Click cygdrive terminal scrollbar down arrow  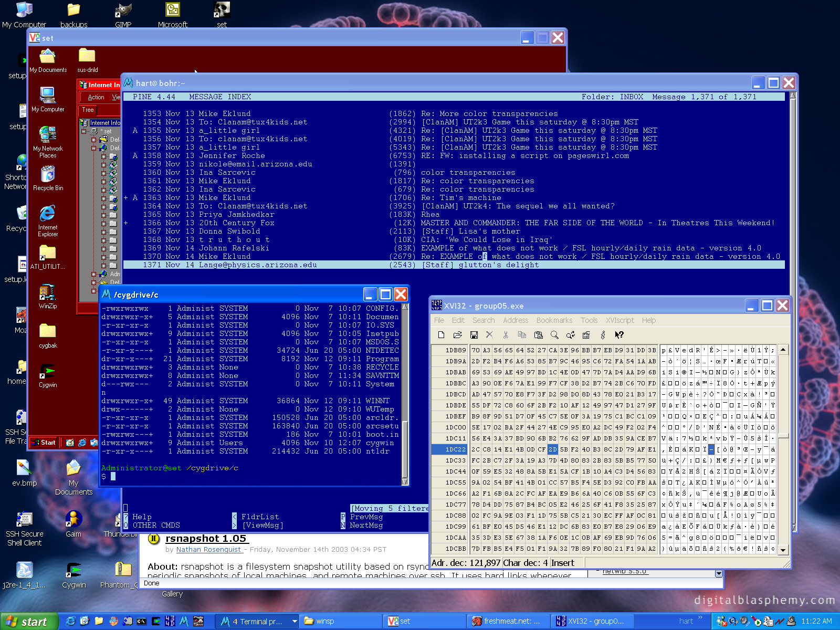(x=405, y=481)
